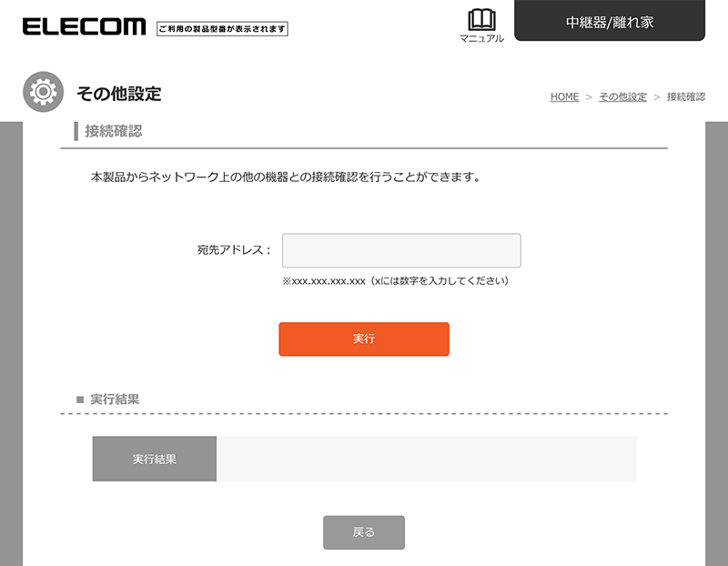Click the xxx.xxx.xxx.xxx format hint
Image resolution: width=728 pixels, height=566 pixels.
pyautogui.click(x=395, y=281)
